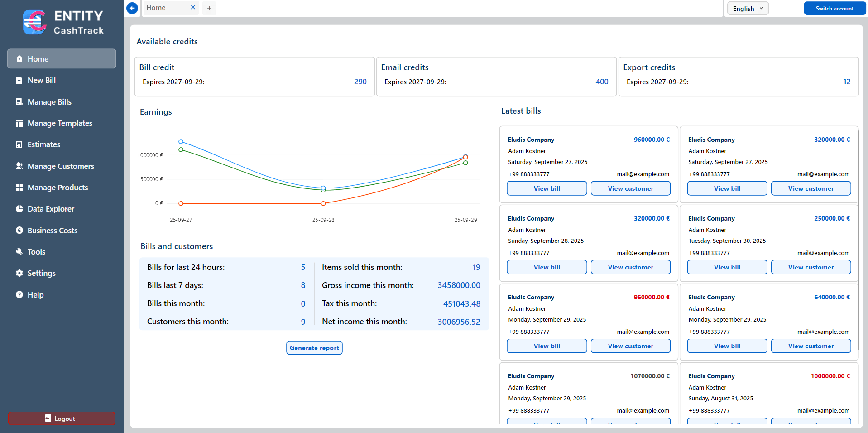868x433 pixels.
Task: Open Estimates from the sidebar menu
Action: [43, 144]
